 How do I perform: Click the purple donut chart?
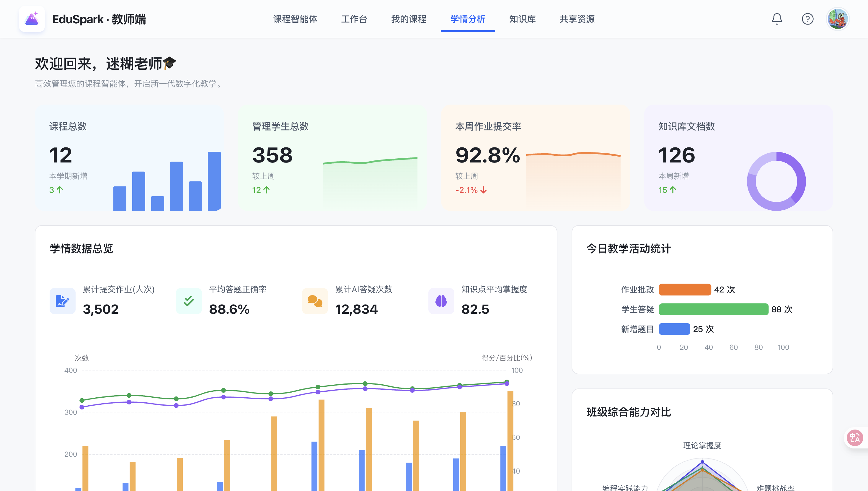point(776,181)
